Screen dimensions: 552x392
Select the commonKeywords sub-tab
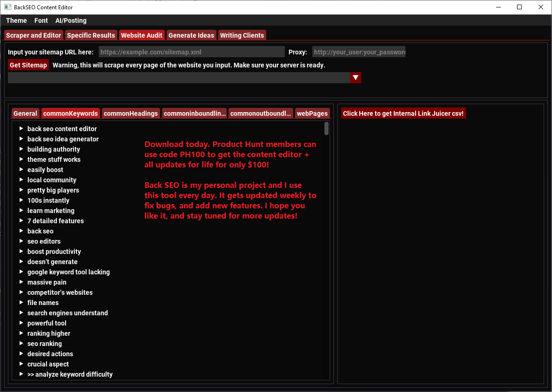70,113
